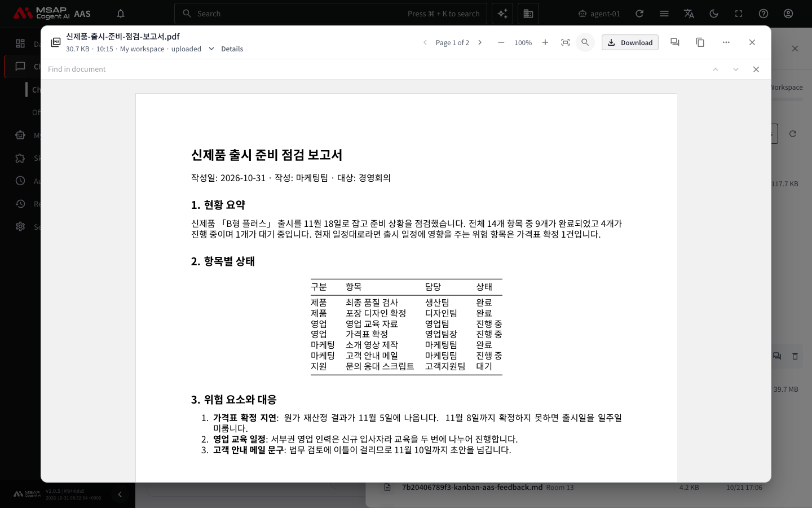Image resolution: width=812 pixels, height=508 pixels.
Task: Zoom out the PDF document
Action: click(x=501, y=42)
